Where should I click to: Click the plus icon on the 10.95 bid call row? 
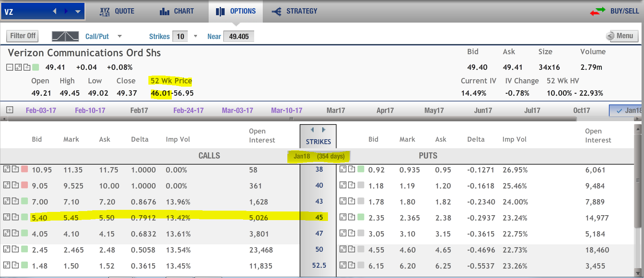point(15,169)
